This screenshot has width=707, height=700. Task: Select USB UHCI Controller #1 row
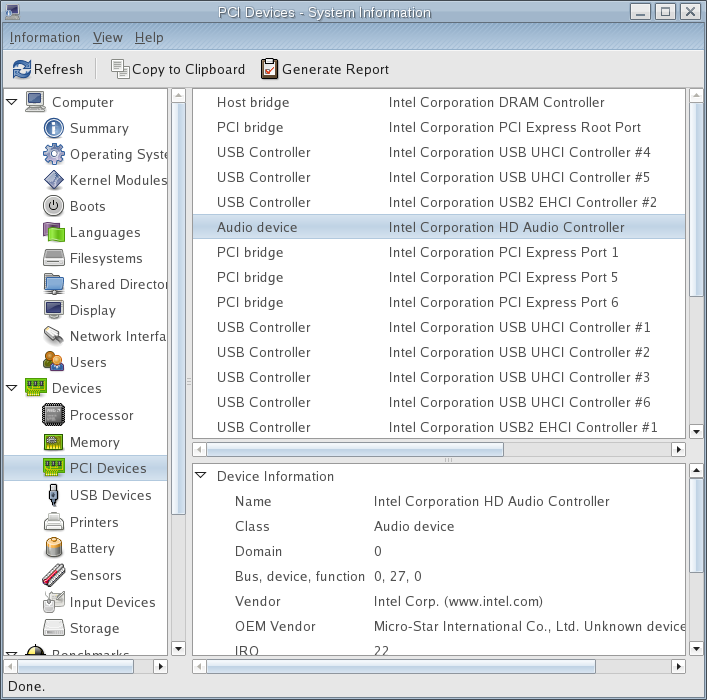pos(439,327)
